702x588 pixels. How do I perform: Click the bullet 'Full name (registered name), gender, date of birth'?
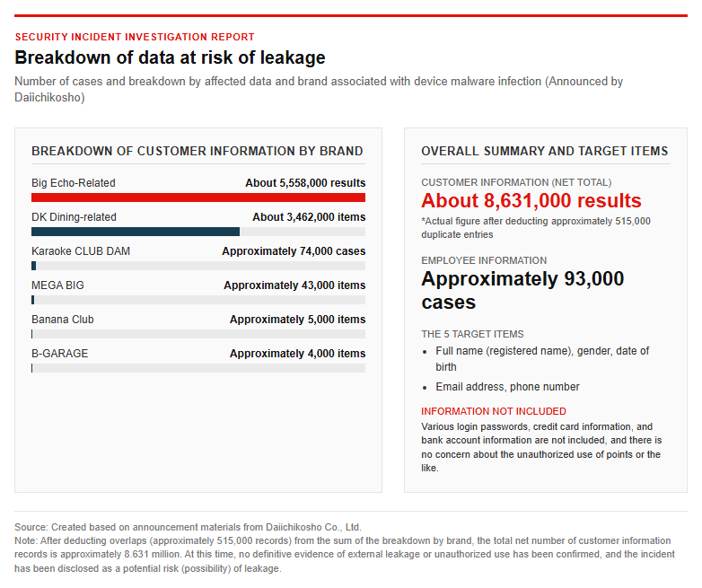(x=542, y=359)
